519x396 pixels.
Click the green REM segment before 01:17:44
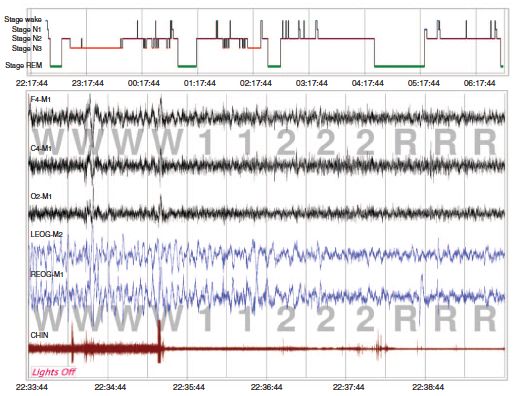(x=187, y=66)
